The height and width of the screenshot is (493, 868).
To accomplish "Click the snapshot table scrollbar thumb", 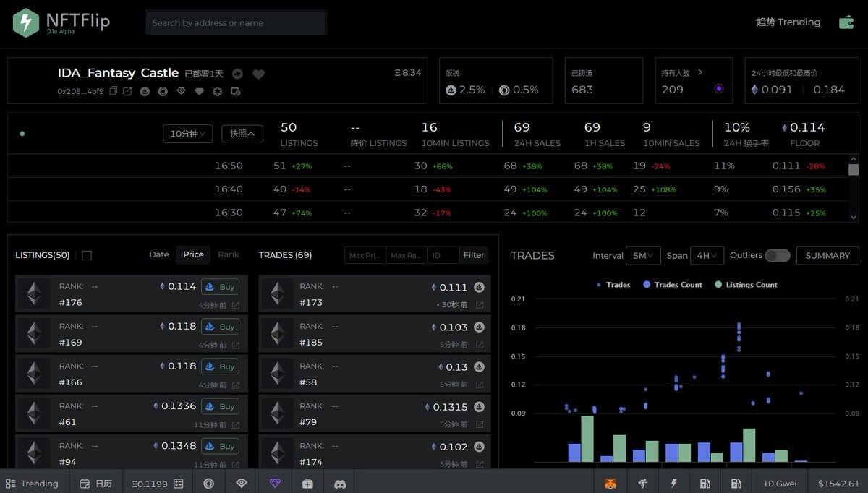I will tap(854, 170).
